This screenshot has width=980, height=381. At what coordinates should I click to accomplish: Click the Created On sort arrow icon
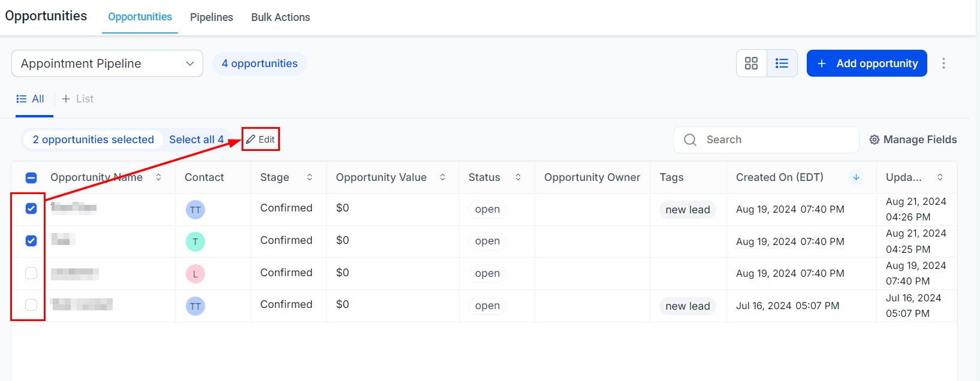tap(856, 177)
